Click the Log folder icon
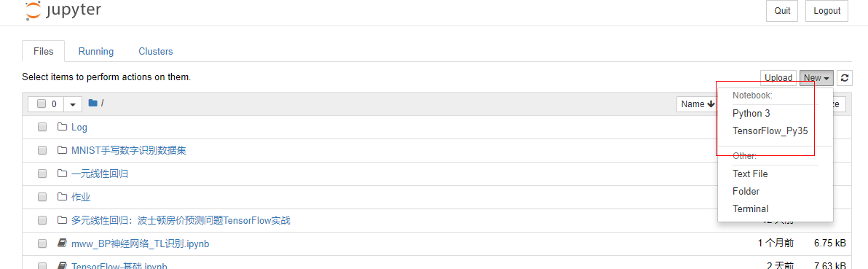This screenshot has width=868, height=269. [62, 127]
